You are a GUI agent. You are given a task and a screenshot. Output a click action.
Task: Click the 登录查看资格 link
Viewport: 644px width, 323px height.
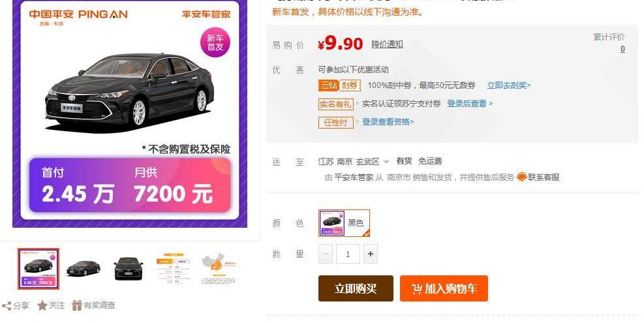(388, 122)
